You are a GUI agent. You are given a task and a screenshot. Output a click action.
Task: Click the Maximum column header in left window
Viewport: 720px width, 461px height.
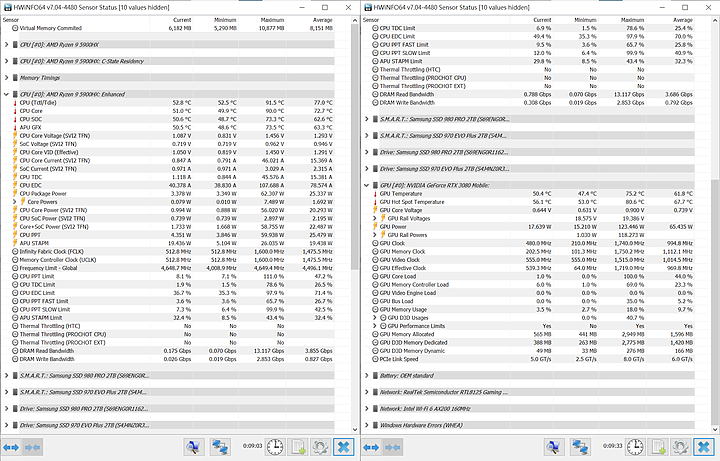point(272,20)
